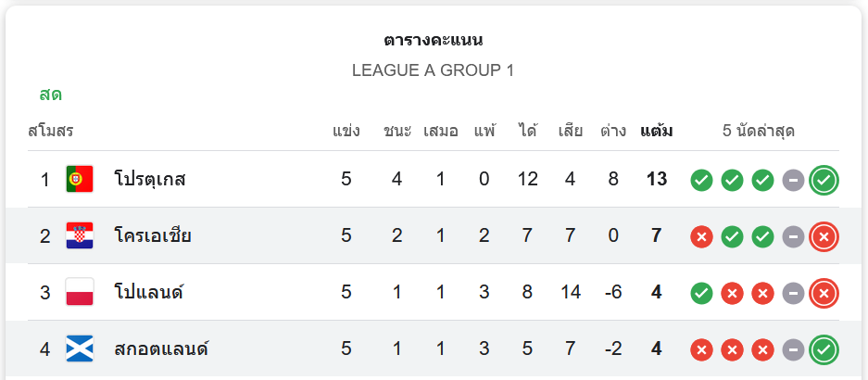Click the แต้ม points column header
The width and height of the screenshot is (868, 380).
click(657, 131)
